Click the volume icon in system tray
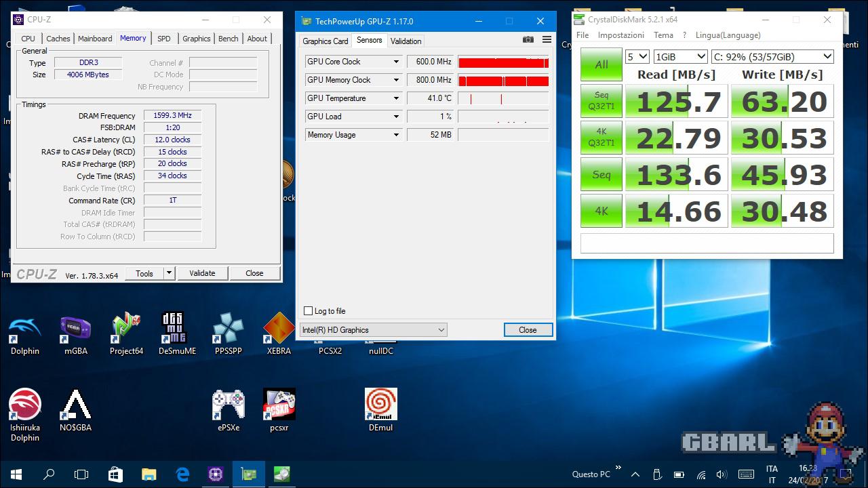The width and height of the screenshot is (868, 488). click(722, 474)
